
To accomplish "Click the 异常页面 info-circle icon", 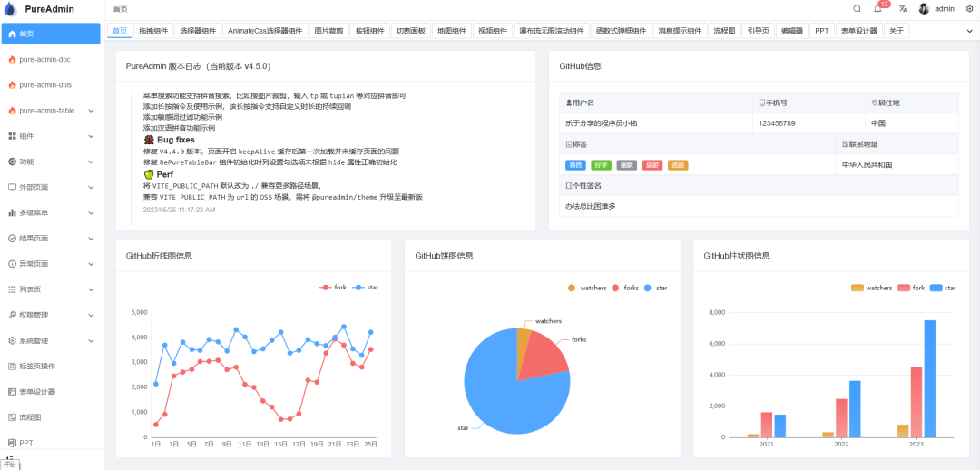I will point(12,264).
